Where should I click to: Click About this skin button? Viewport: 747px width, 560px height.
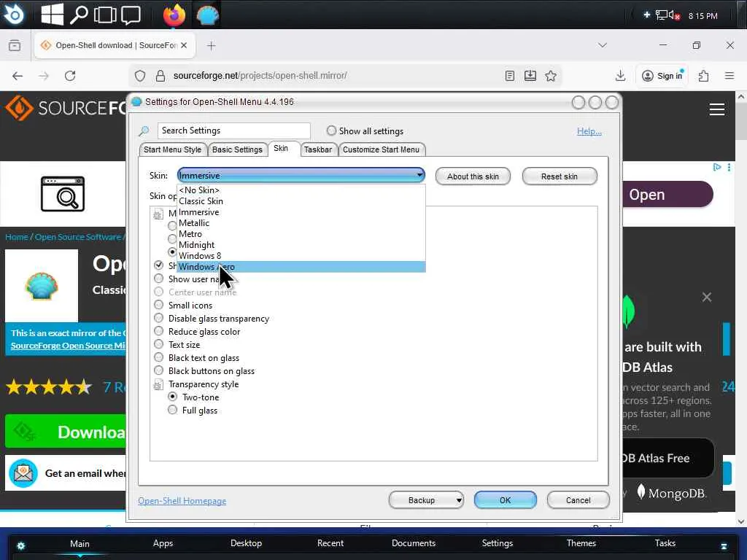pyautogui.click(x=473, y=176)
